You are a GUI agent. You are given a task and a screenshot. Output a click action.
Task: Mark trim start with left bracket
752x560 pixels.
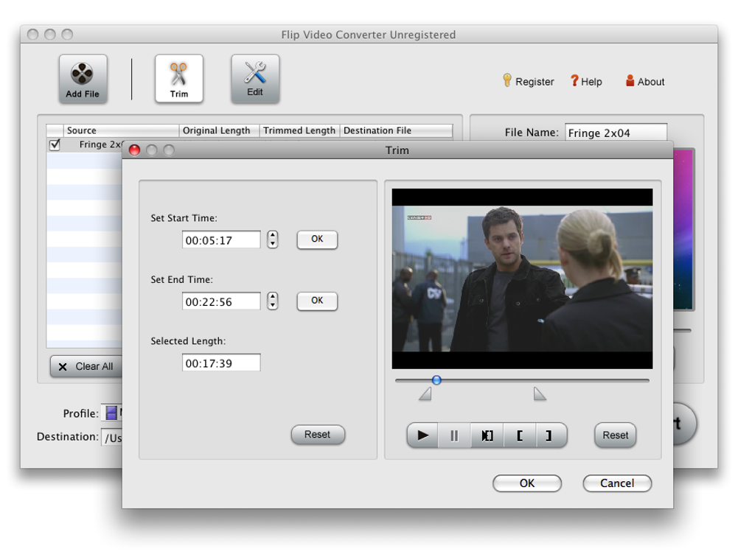coord(520,435)
